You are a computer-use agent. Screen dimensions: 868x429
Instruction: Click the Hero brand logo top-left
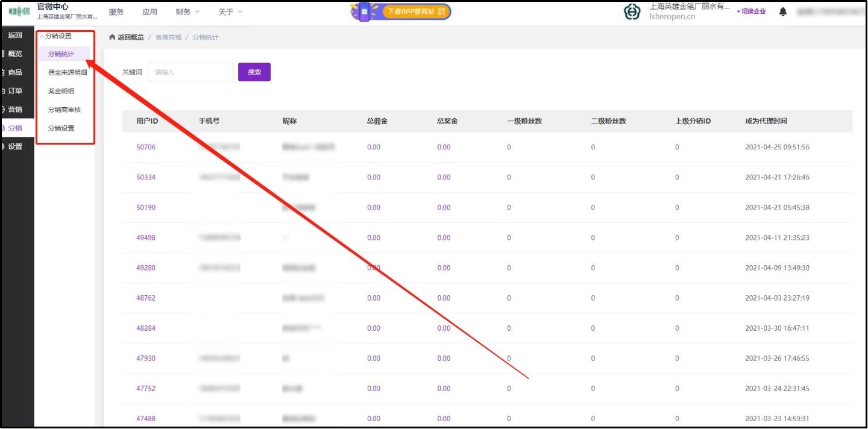click(x=19, y=11)
